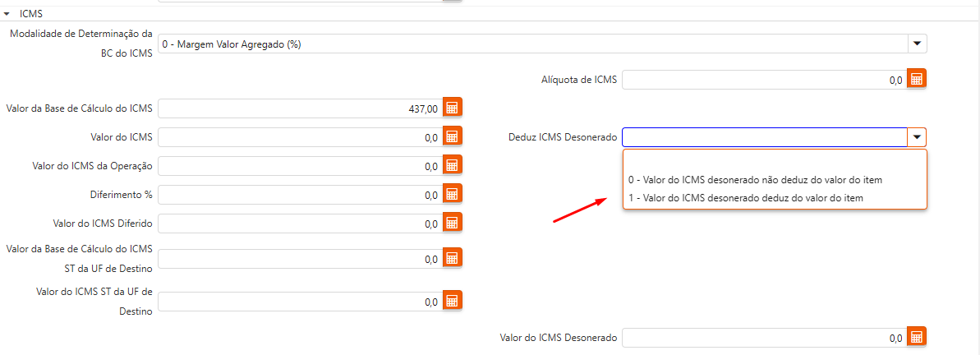Open the Diferimento % calculator icon
980x355 pixels.
[x=451, y=195]
